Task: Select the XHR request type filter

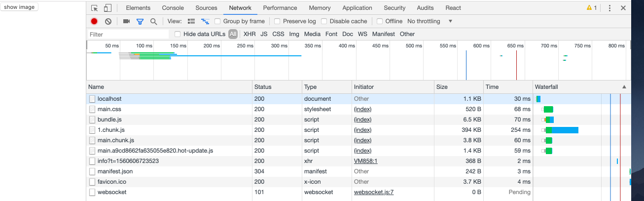Action: click(250, 34)
